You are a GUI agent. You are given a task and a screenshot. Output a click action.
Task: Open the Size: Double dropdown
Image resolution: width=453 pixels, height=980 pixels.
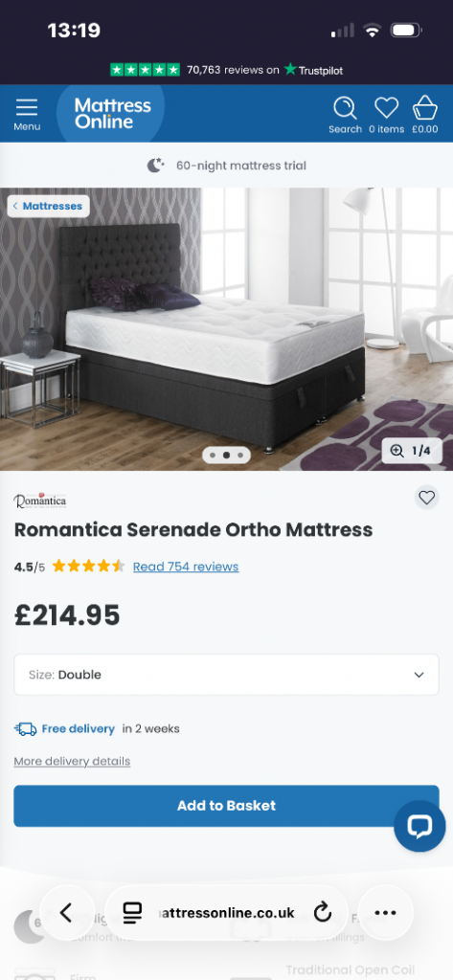pyautogui.click(x=226, y=675)
